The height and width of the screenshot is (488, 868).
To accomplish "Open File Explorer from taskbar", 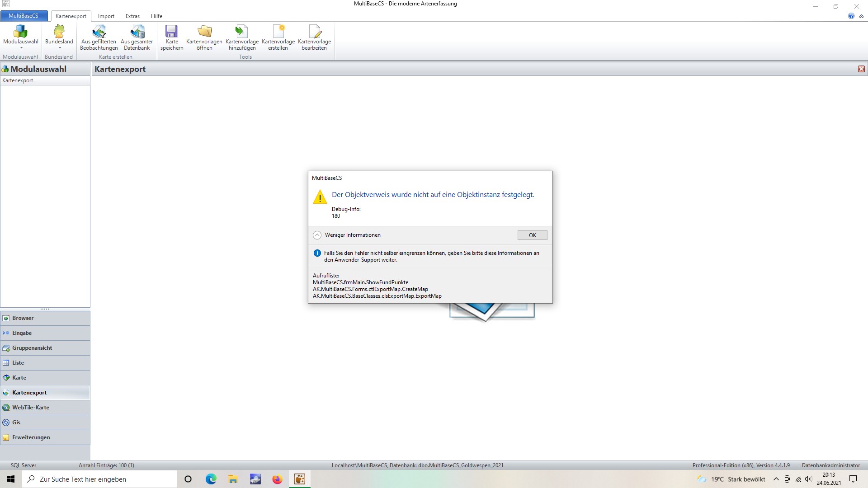I will 233,479.
